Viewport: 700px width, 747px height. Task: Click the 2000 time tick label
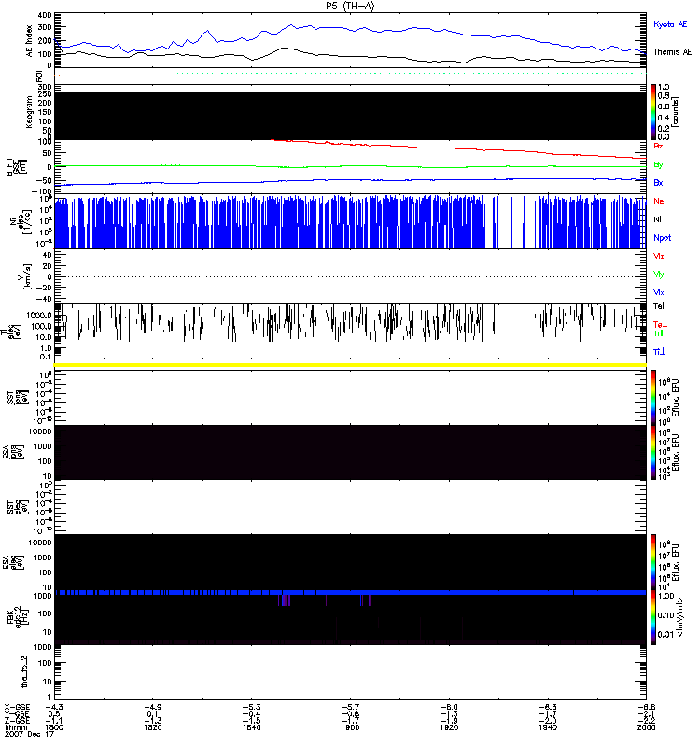[646, 727]
